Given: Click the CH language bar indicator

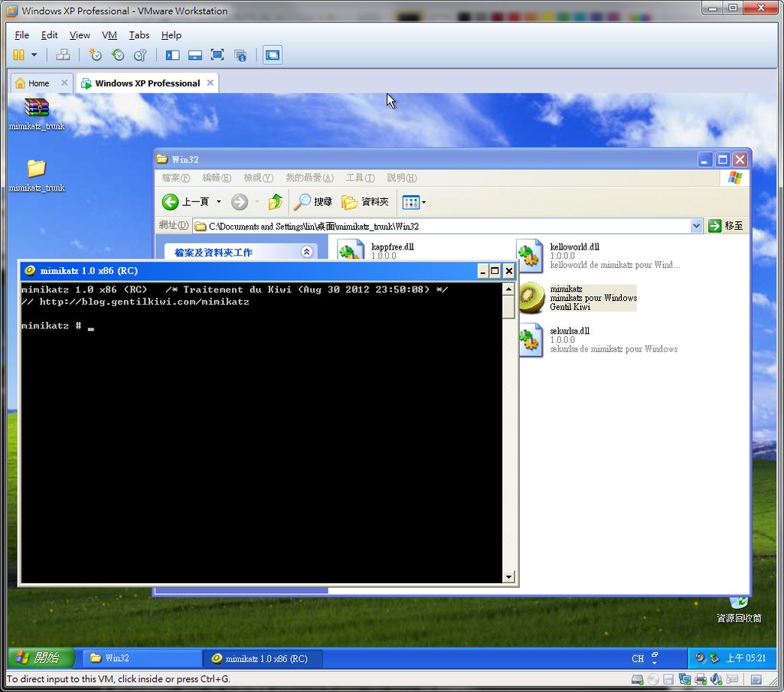Looking at the screenshot, I should (638, 658).
